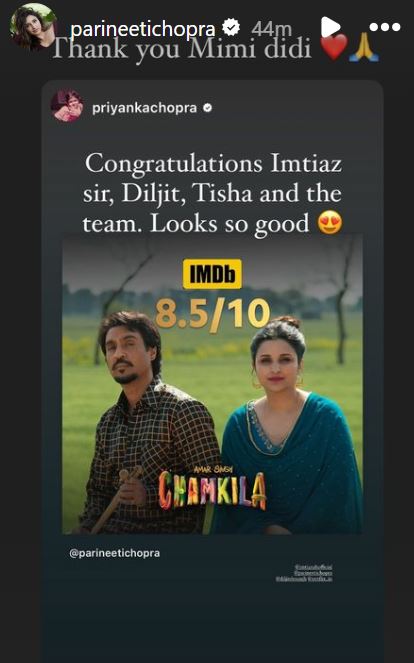Image resolution: width=414 pixels, height=663 pixels.
Task: Open the Chamkila movie poster image
Action: 212,385
